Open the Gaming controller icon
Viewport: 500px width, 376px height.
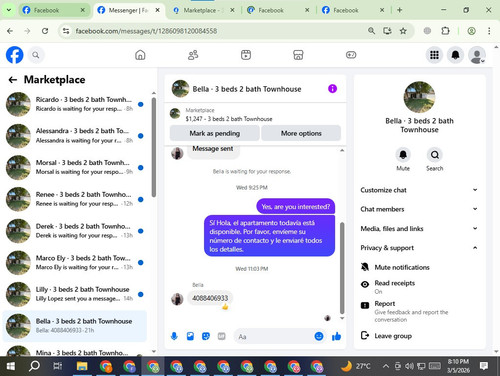[351, 55]
